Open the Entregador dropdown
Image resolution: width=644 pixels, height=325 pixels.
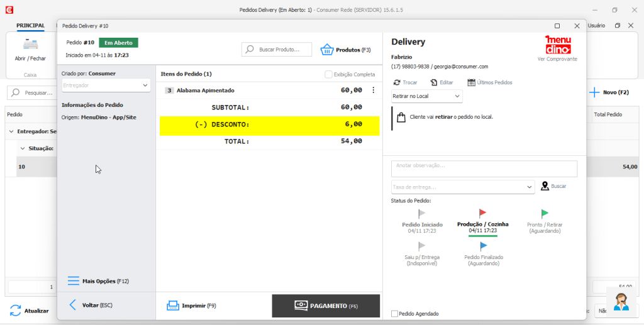(x=106, y=85)
